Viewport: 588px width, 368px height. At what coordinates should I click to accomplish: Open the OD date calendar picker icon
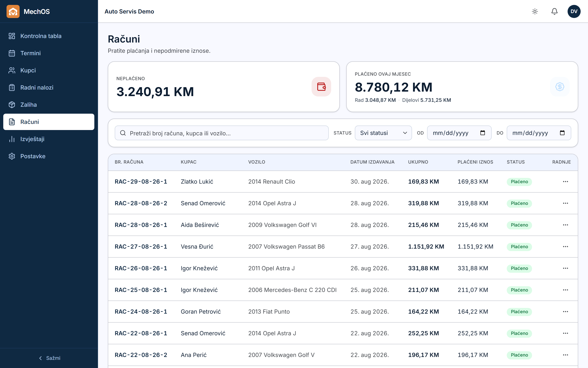click(483, 133)
